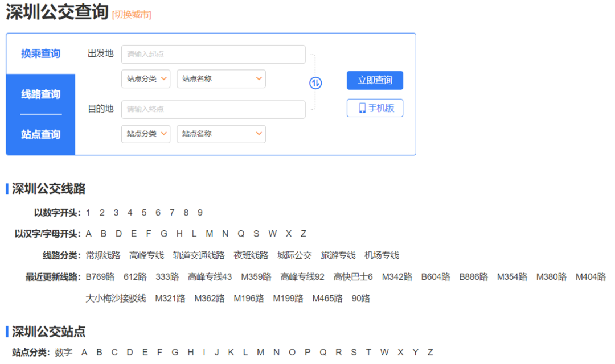Open the 612路 route link
The width and height of the screenshot is (615, 364).
click(x=135, y=277)
